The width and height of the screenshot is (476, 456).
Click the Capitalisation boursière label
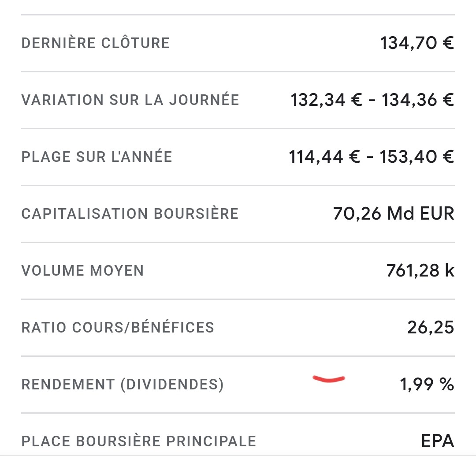[130, 213]
